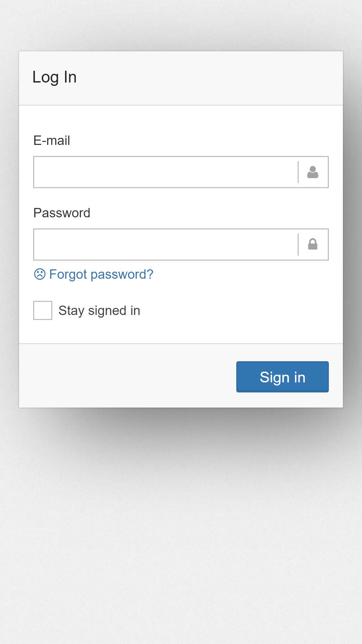Focus the Password input field
The width and height of the screenshot is (362, 644).
pos(166,245)
